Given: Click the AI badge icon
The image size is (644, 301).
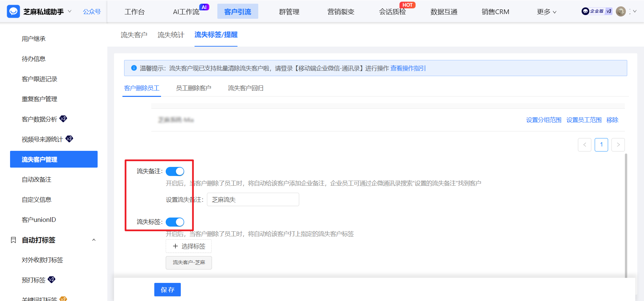Looking at the screenshot, I should (x=204, y=7).
